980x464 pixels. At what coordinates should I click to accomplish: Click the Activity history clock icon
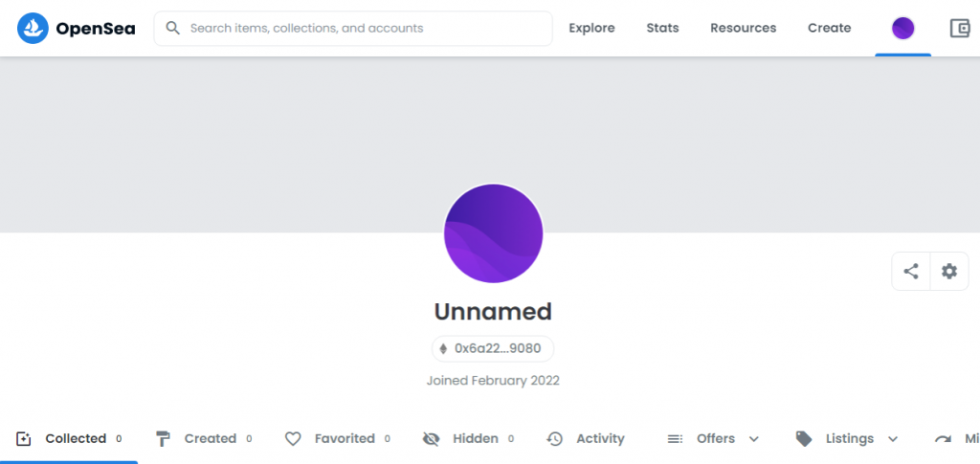(x=555, y=439)
